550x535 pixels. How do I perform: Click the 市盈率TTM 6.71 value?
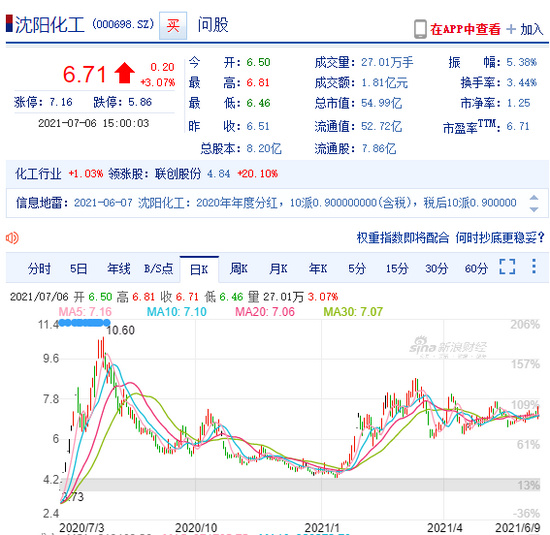coord(518,126)
